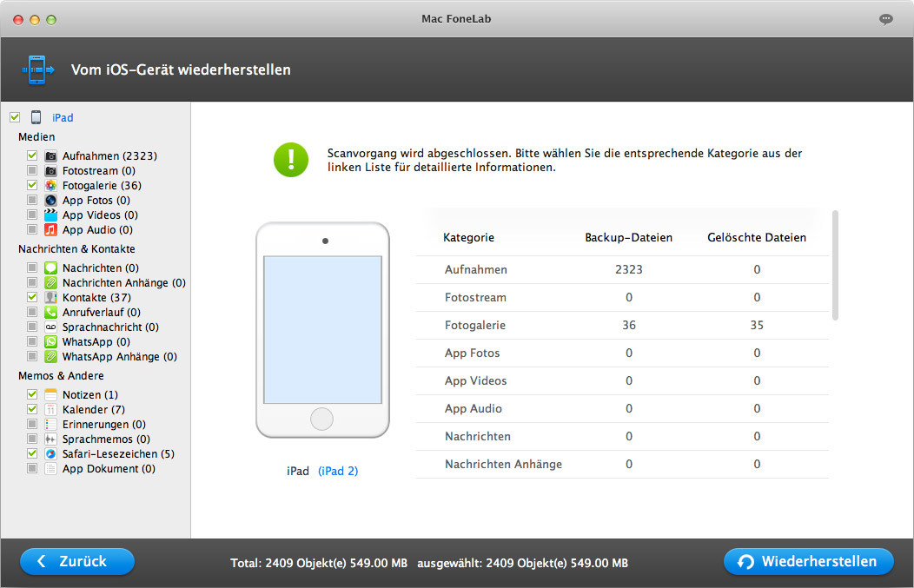Click the WhatsApp Anhänge paperclip icon
The height and width of the screenshot is (588, 914).
(50, 357)
